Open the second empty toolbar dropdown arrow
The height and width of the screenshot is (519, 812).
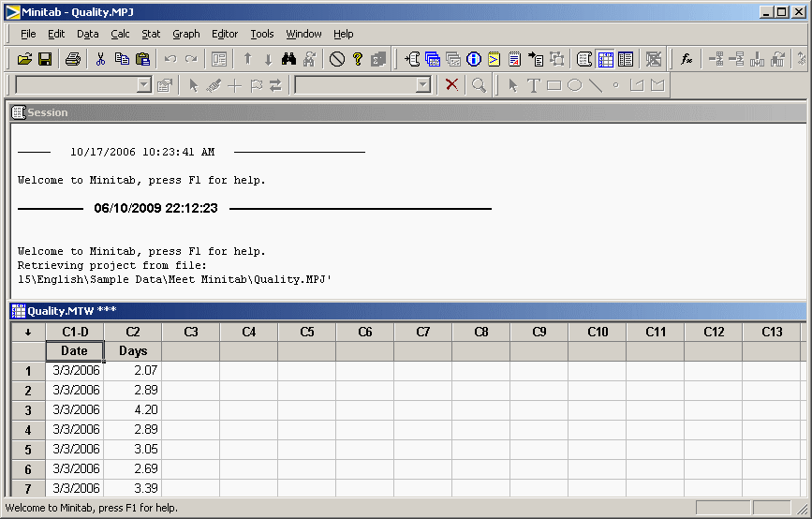pos(423,85)
